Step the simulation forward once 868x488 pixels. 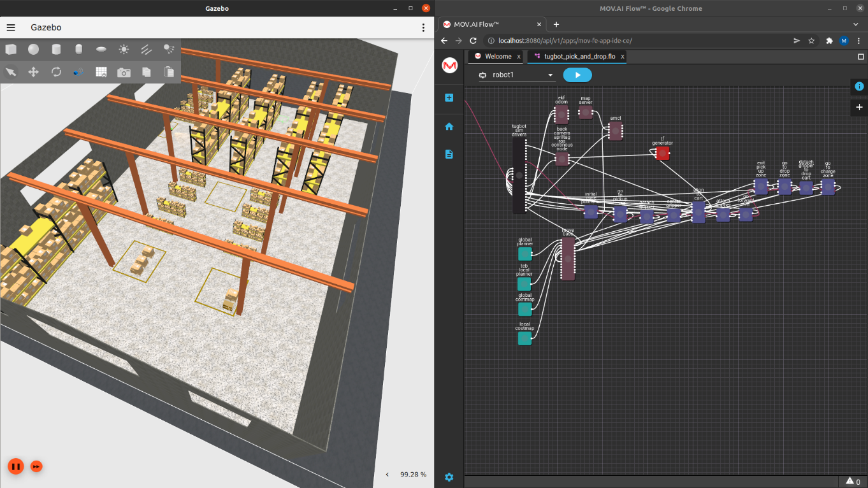click(x=36, y=466)
